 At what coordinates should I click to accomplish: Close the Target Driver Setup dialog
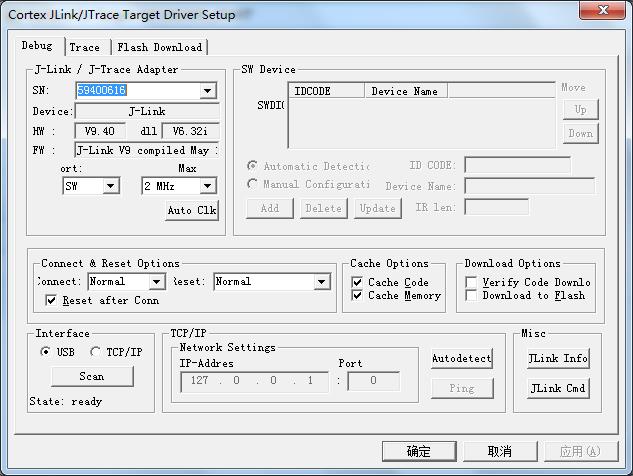click(602, 10)
